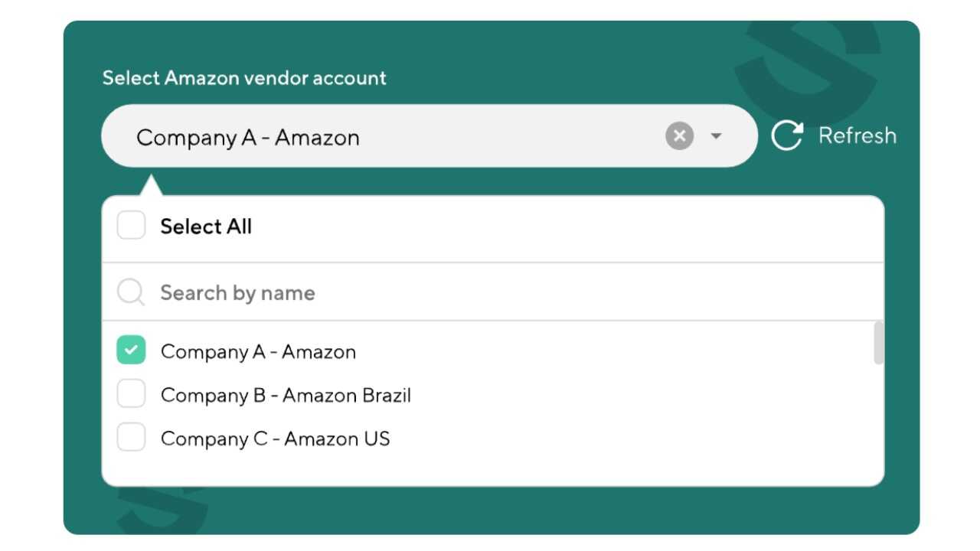This screenshot has height=551, width=980.
Task: Click the Select All label text
Action: pyautogui.click(x=206, y=227)
